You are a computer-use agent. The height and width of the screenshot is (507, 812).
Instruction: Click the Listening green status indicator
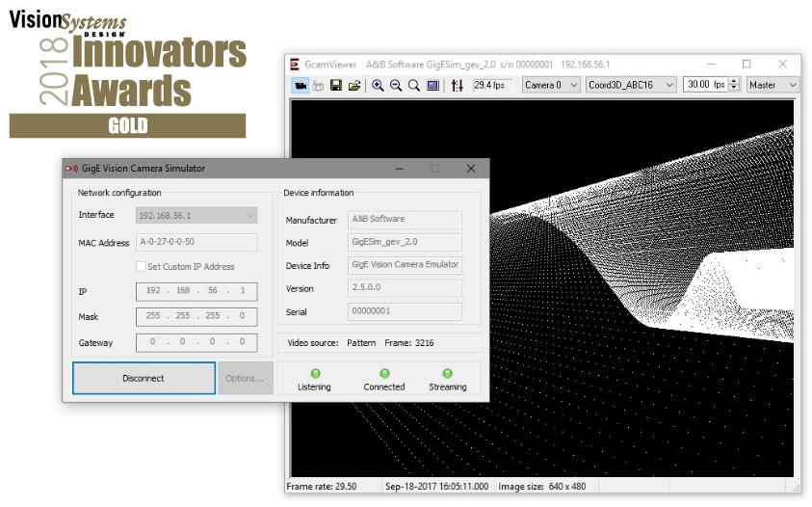315,373
